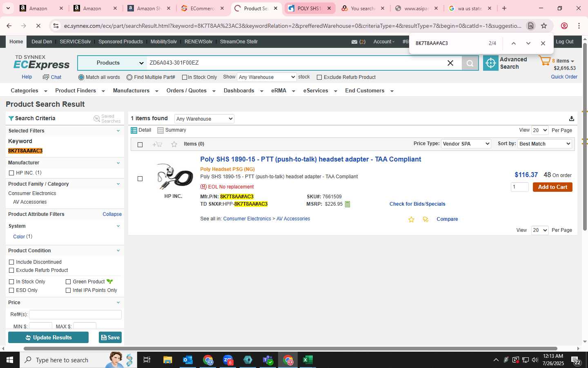This screenshot has width=588, height=368.
Task: Open top View per page dropdown
Action: click(540, 130)
